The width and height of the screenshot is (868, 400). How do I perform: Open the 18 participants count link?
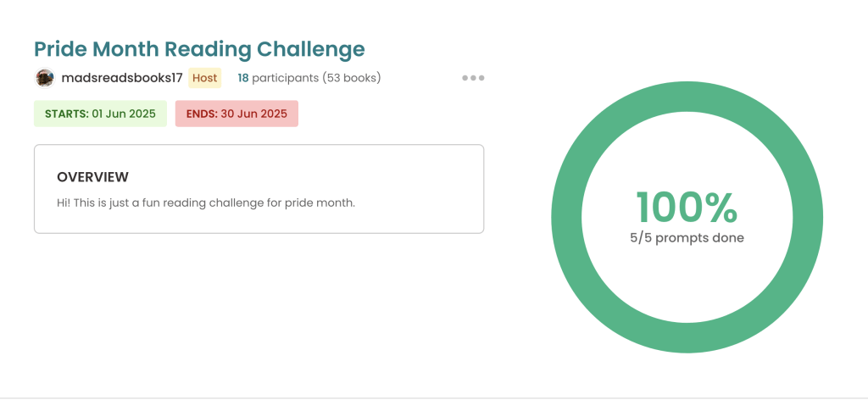point(243,78)
